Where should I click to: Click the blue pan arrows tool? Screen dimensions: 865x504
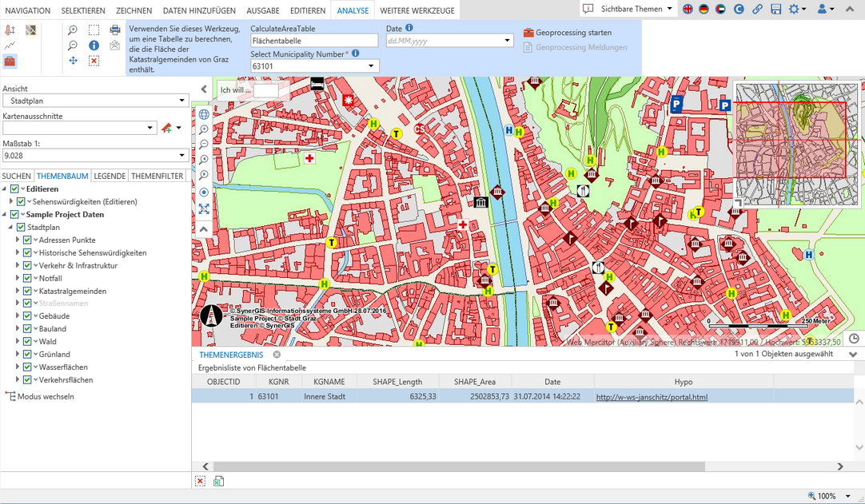[73, 61]
